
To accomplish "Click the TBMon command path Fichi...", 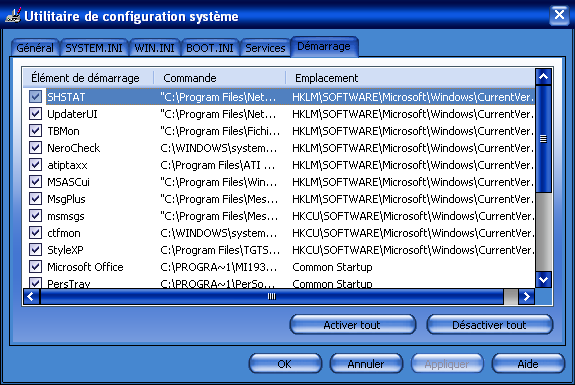I will (220, 131).
